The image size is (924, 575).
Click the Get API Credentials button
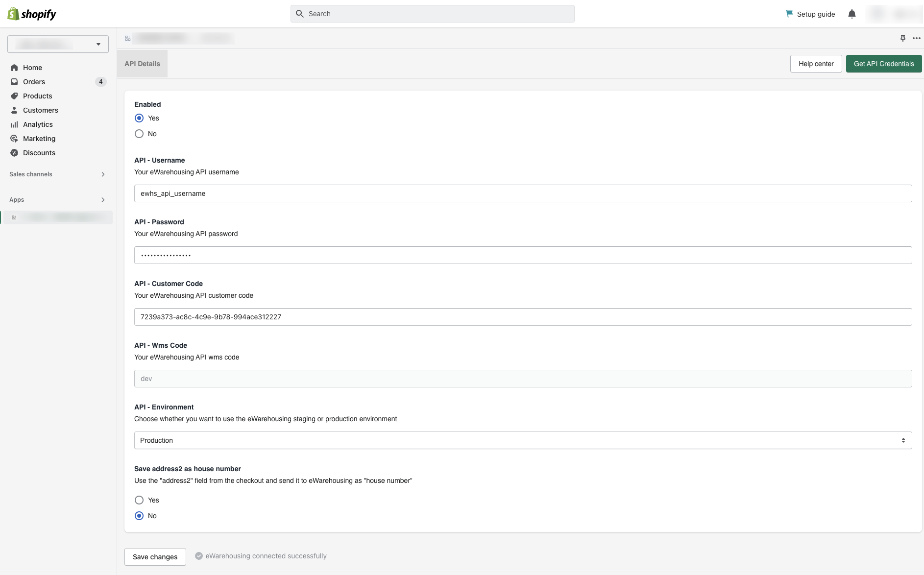coord(883,64)
